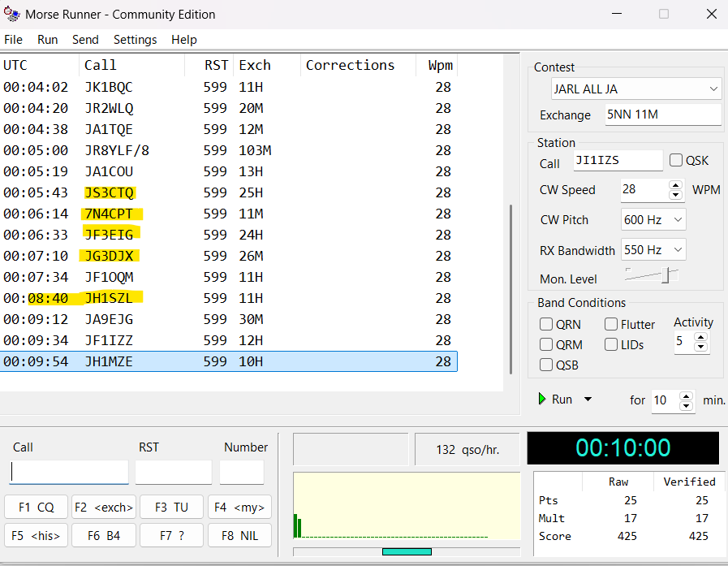This screenshot has width=728, height=566.
Task: Click the Morse Runner app icon in title bar
Action: click(x=11, y=14)
